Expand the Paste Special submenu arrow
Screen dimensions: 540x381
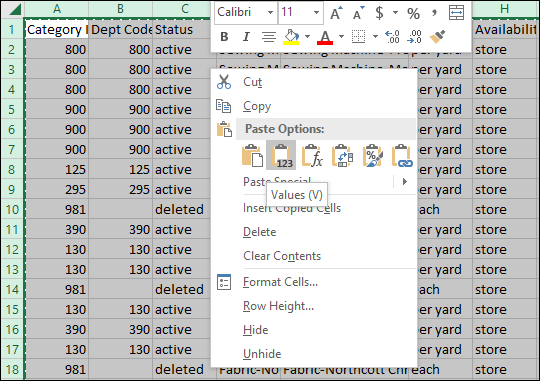click(405, 182)
